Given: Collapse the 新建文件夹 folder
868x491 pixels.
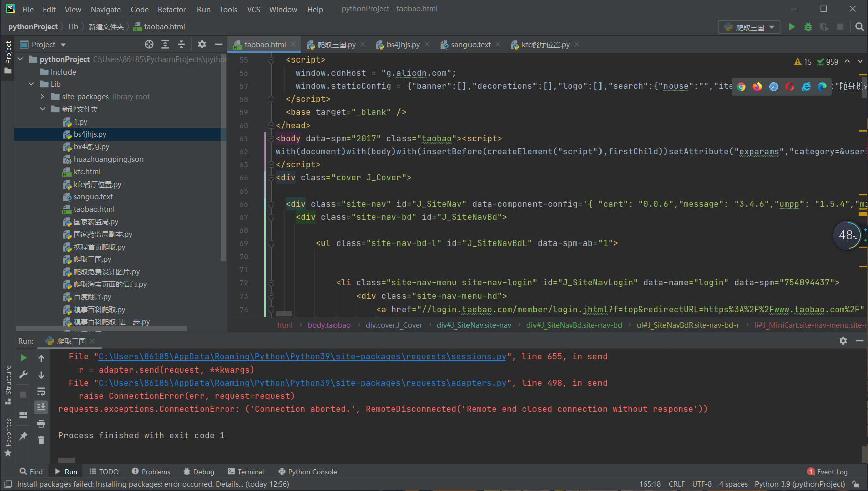Looking at the screenshot, I should 42,109.
